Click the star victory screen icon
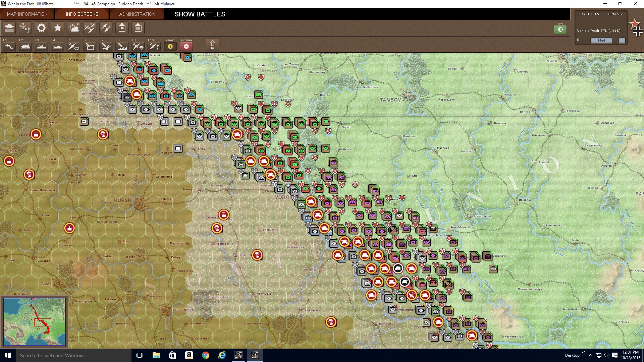The width and height of the screenshot is (644, 362). click(x=58, y=28)
